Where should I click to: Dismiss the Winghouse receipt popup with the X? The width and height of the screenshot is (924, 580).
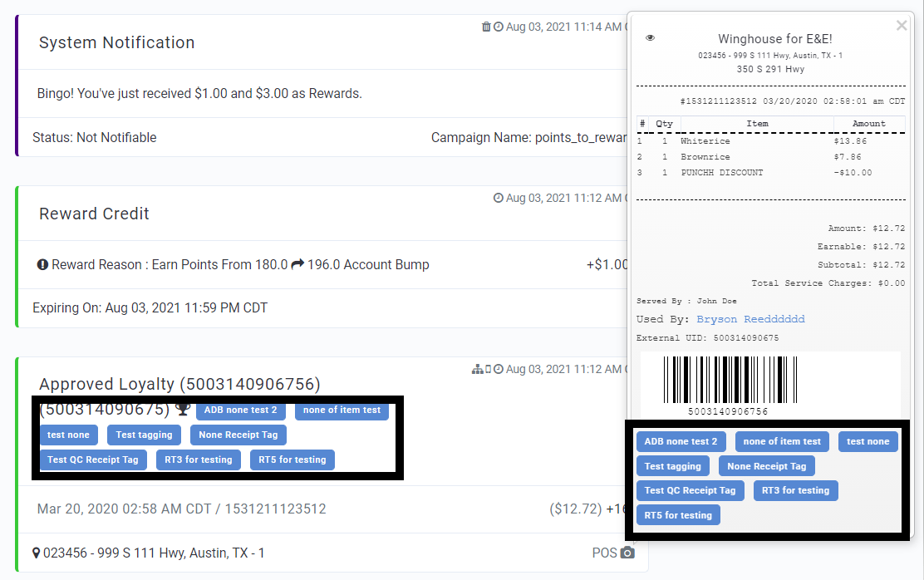point(902,25)
